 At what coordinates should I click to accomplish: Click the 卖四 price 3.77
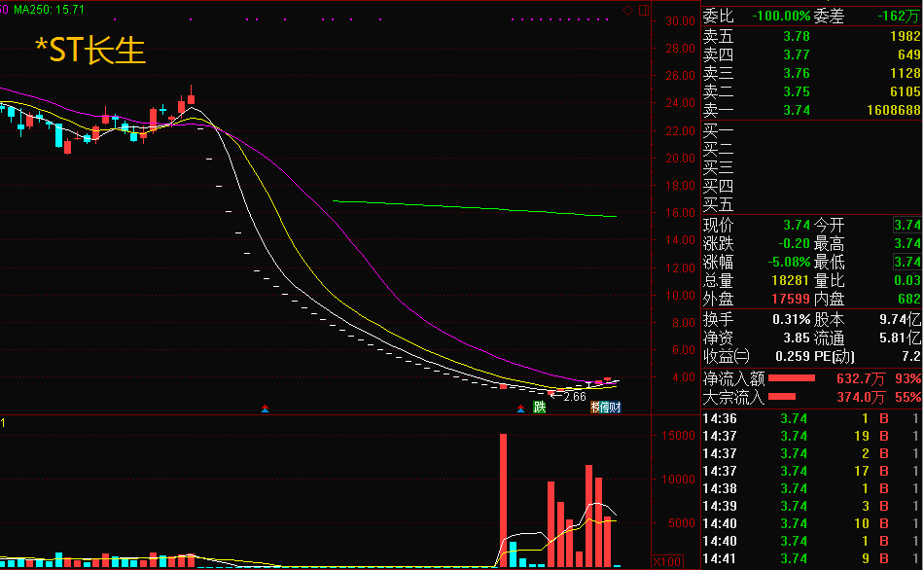tap(797, 54)
